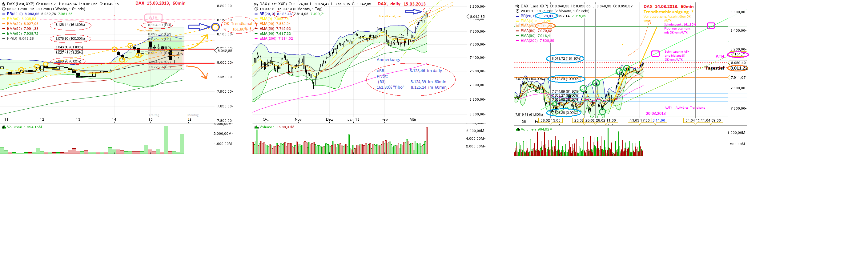
Task: Click the 8.151,71 ATH price tag
Action: (738, 54)
